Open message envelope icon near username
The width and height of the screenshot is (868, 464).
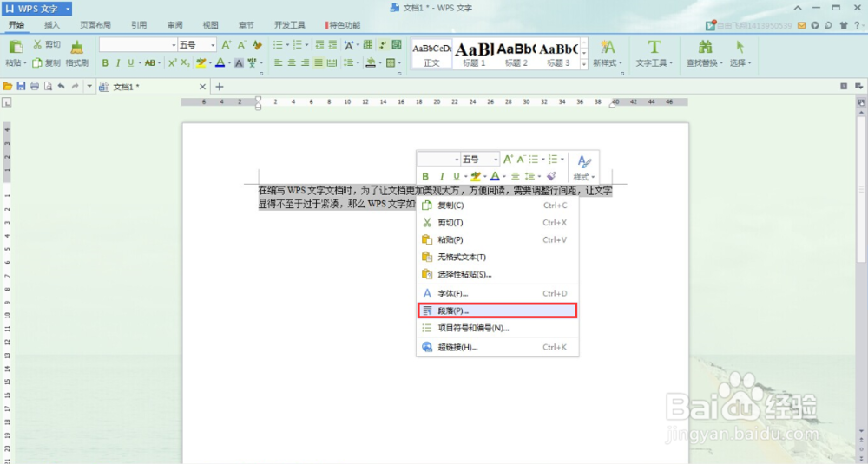[801, 25]
